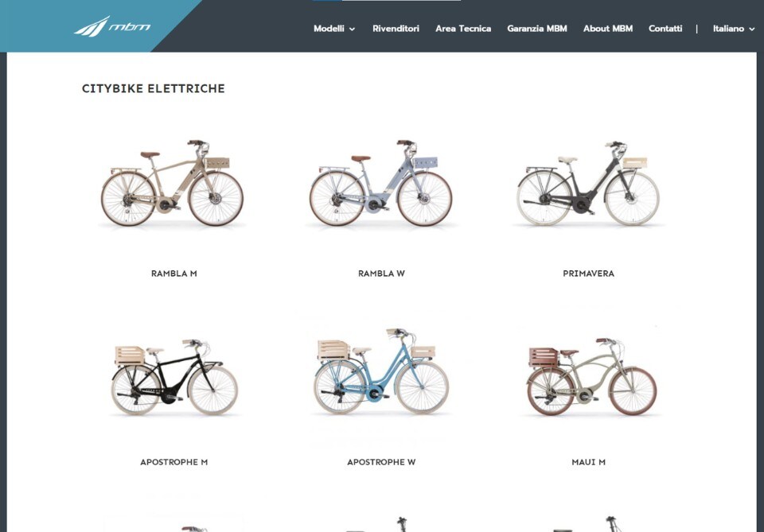Open the APOSTROPHE W title link

[381, 462]
